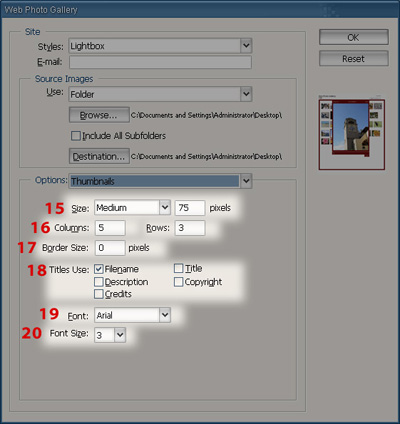Open the Options dropdown showing Thumbnails
This screenshot has height=424, width=400.
pos(160,181)
